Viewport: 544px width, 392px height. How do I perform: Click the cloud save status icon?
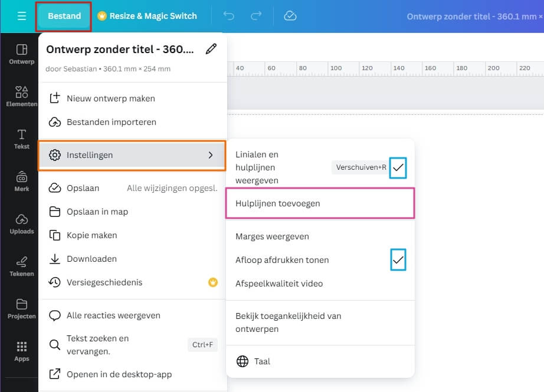(x=290, y=16)
